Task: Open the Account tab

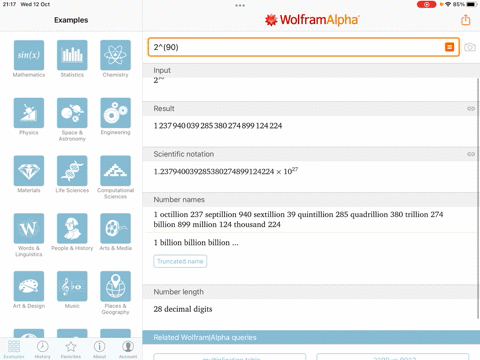Action: pos(128,349)
